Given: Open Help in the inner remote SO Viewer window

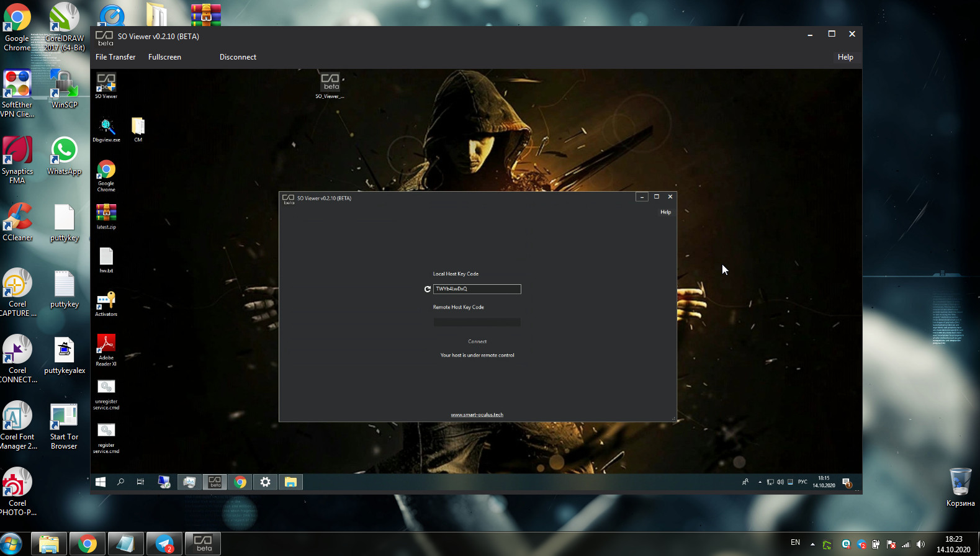Looking at the screenshot, I should click(x=665, y=212).
